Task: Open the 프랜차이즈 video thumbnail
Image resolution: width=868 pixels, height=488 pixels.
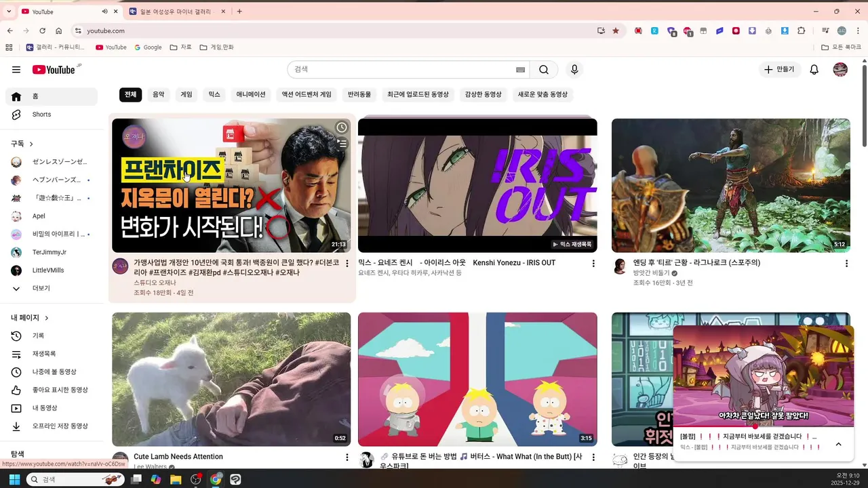Action: pos(231,186)
